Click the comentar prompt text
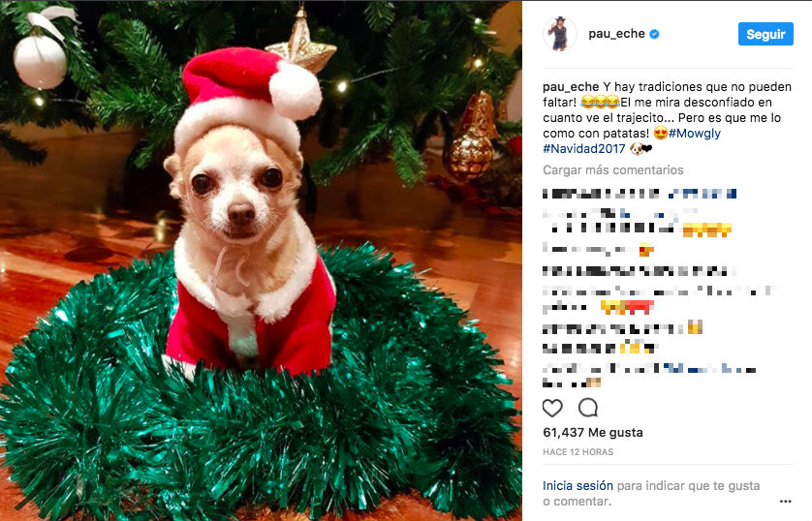The width and height of the screenshot is (812, 521). [582, 502]
